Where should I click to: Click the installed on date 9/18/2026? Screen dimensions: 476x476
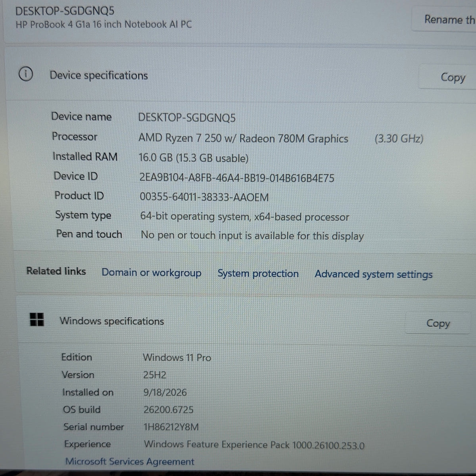point(165,392)
